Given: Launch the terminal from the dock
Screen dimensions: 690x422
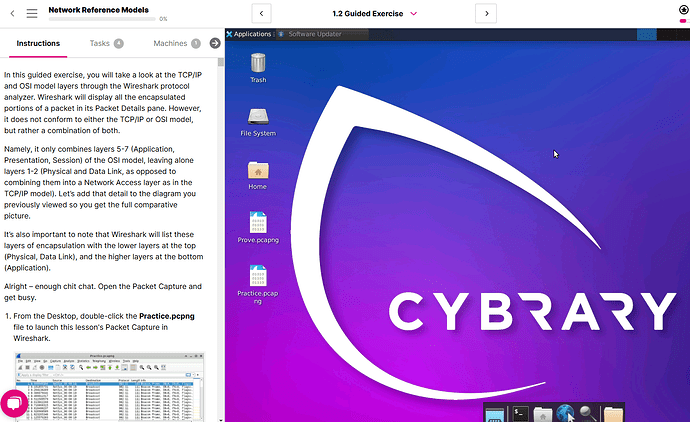Looking at the screenshot, I should pos(520,412).
